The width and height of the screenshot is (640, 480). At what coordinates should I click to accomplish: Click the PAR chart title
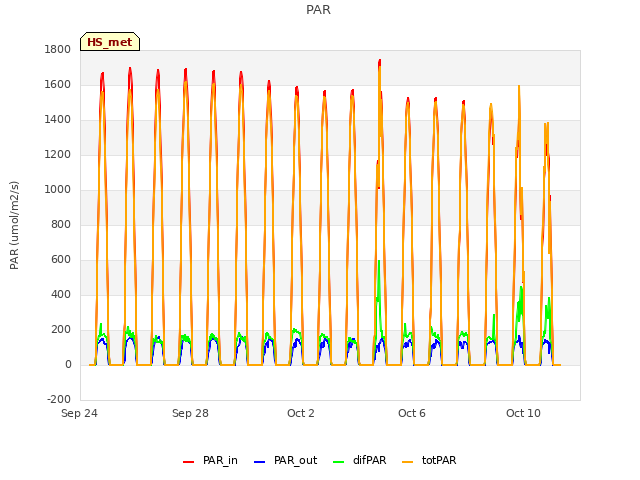[318, 10]
